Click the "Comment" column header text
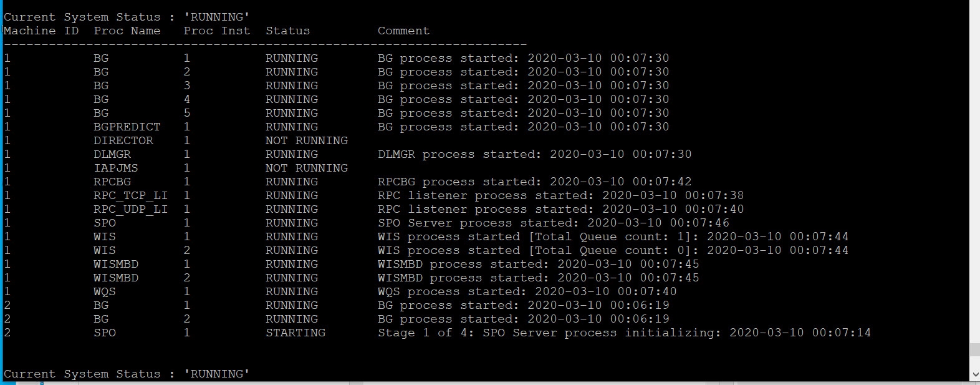980x385 pixels. tap(403, 31)
